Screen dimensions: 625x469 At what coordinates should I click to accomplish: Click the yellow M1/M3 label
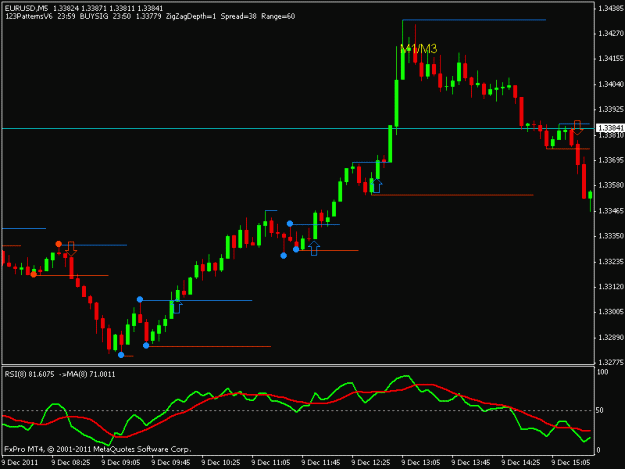[x=419, y=49]
